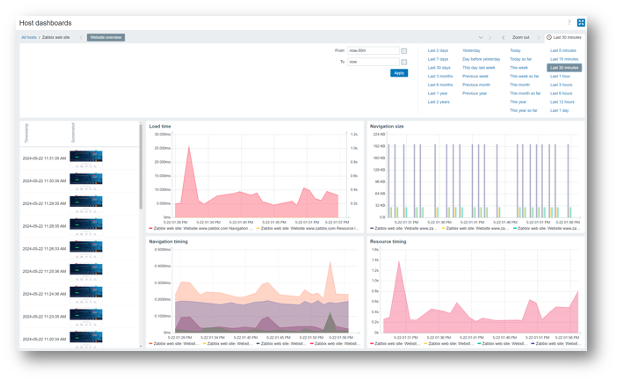The image size is (618, 382).
Task: Set range to Last 15 minutes
Action: click(564, 59)
